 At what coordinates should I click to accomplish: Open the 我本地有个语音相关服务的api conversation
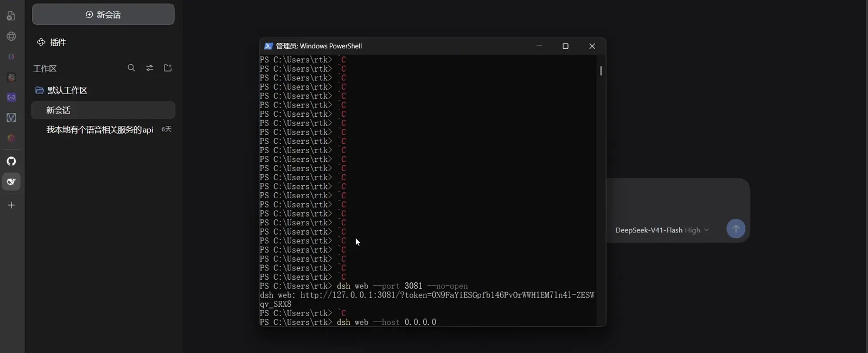coord(100,130)
